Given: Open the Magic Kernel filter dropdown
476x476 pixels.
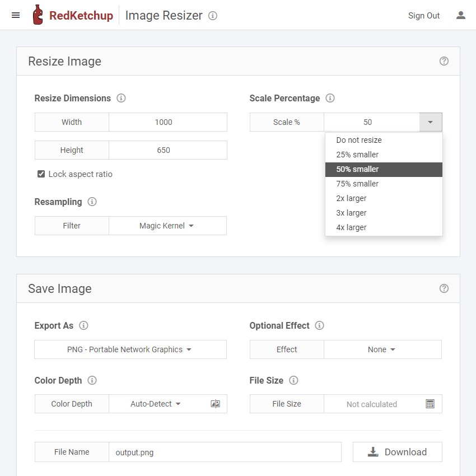Looking at the screenshot, I should 167,225.
